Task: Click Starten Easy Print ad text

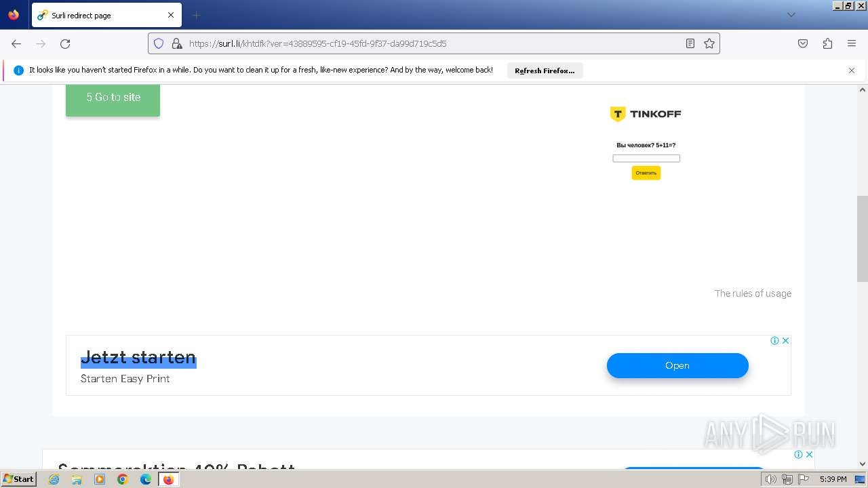Action: point(125,379)
